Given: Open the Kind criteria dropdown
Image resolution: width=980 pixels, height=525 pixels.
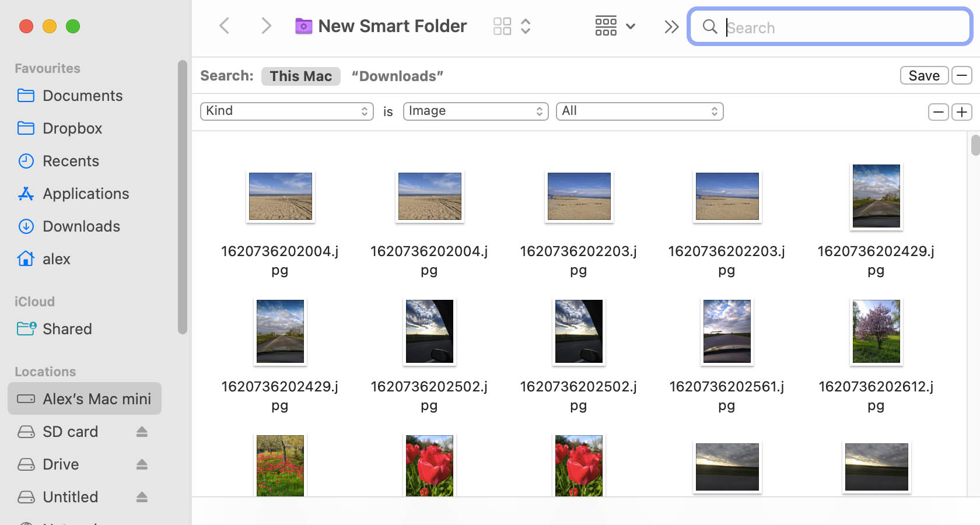Looking at the screenshot, I should pos(286,111).
